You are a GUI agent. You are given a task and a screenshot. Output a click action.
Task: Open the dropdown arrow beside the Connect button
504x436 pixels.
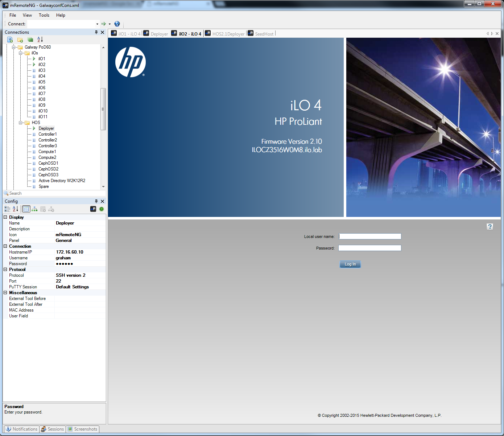[110, 24]
